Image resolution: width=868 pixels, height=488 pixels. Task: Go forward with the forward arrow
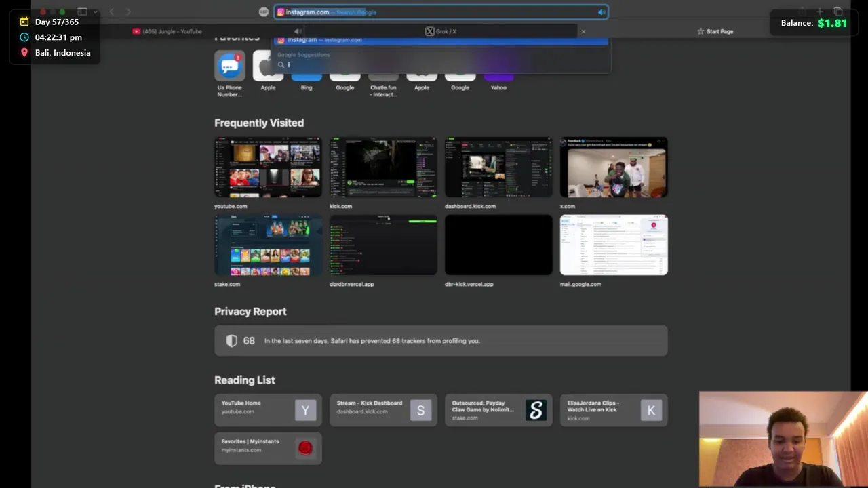pyautogui.click(x=128, y=12)
